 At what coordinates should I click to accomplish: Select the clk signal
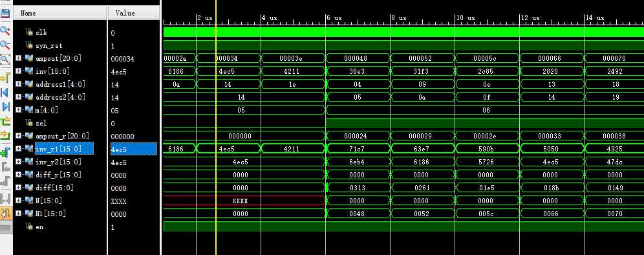point(41,32)
